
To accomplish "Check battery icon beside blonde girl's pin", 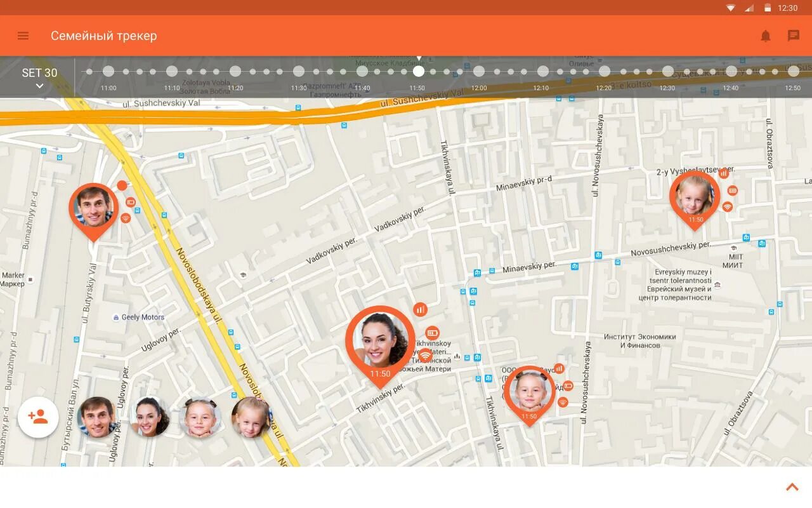I will 733,190.
